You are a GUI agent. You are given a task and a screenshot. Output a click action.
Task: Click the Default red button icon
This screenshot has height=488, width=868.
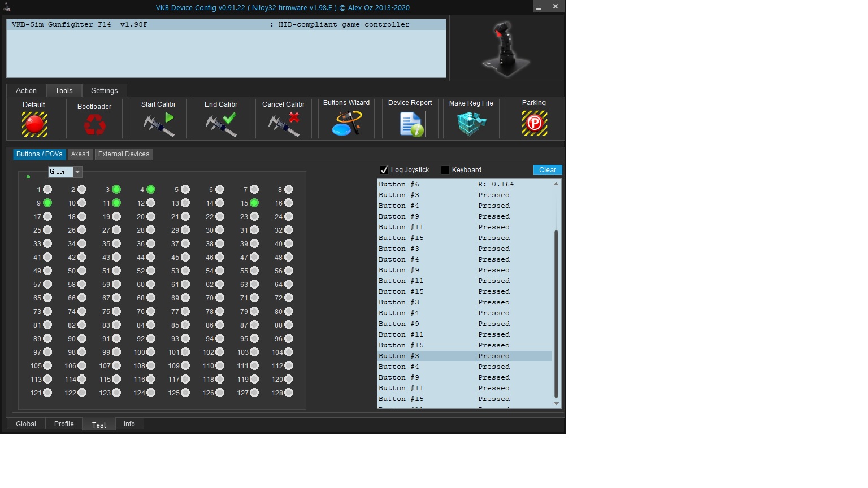coord(34,124)
